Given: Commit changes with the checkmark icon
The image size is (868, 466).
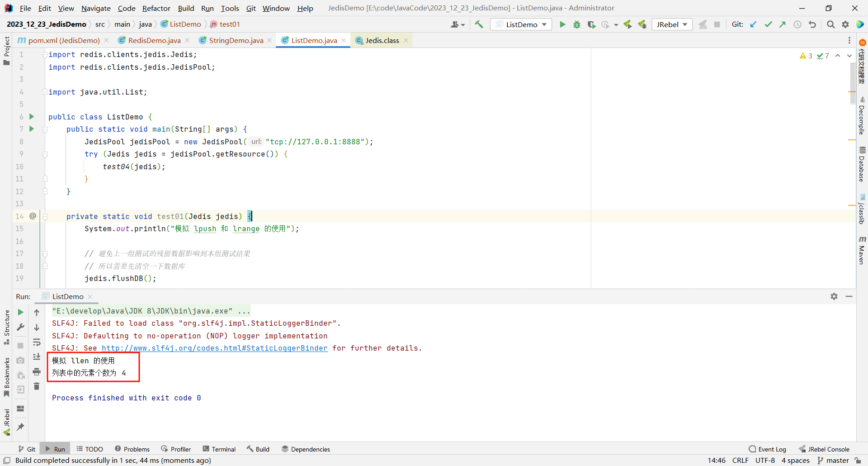Looking at the screenshot, I should click(x=768, y=24).
